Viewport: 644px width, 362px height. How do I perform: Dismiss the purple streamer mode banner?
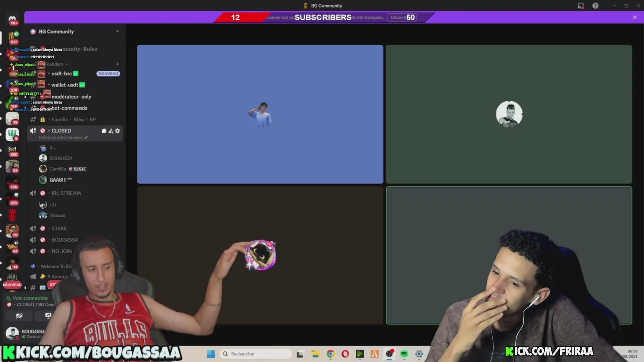[x=635, y=17]
